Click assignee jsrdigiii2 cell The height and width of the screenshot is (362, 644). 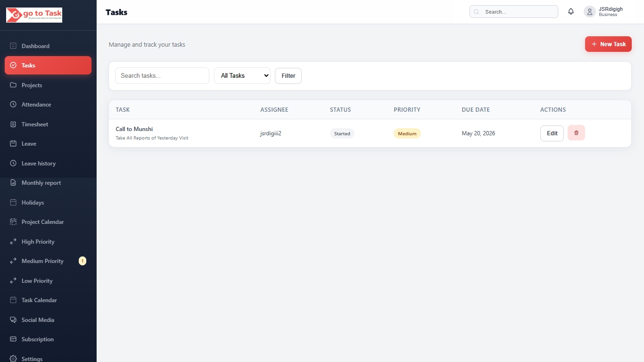tap(271, 133)
